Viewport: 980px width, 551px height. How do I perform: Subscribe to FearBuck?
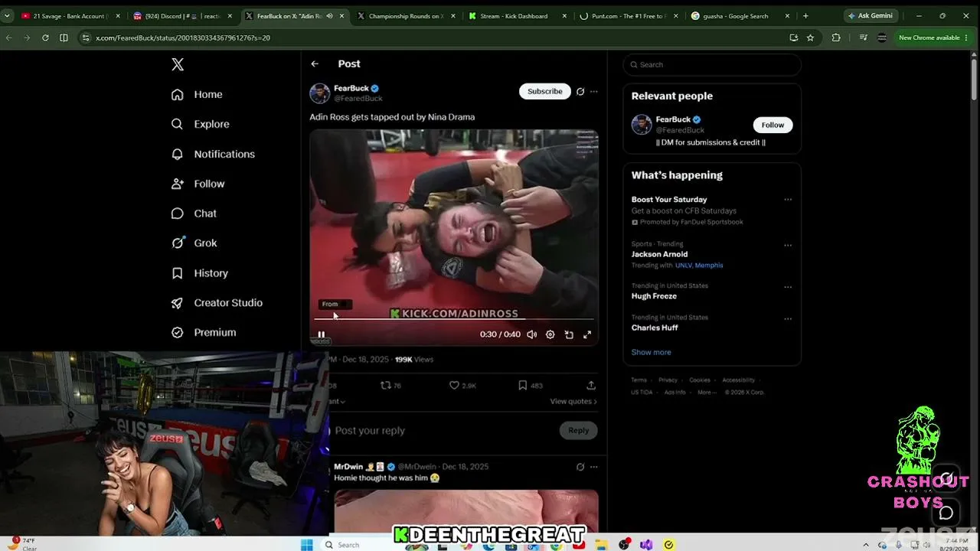tap(545, 91)
